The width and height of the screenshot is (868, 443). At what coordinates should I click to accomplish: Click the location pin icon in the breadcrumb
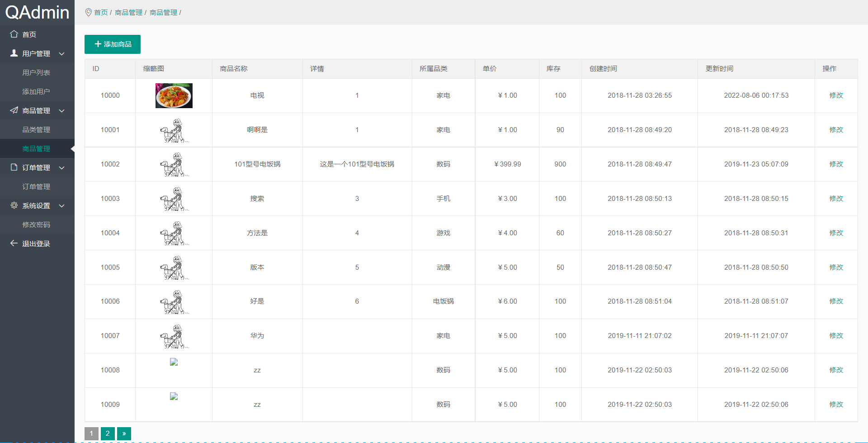click(88, 13)
